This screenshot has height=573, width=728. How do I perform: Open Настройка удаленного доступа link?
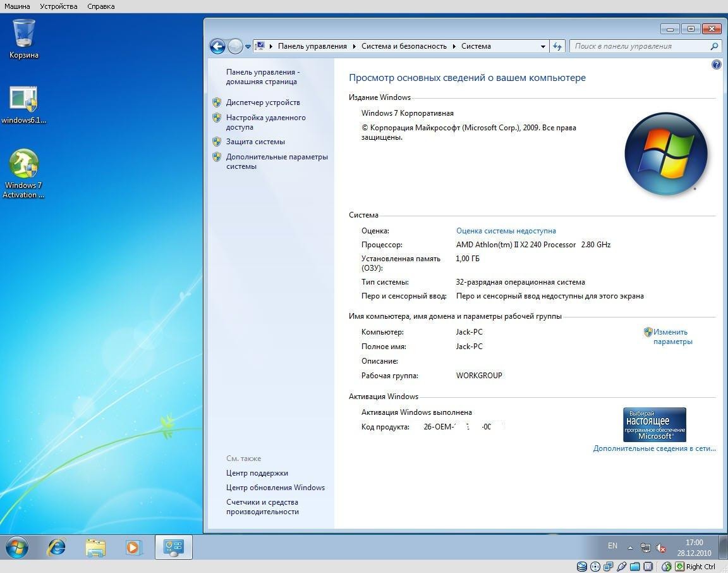pyautogui.click(x=265, y=122)
